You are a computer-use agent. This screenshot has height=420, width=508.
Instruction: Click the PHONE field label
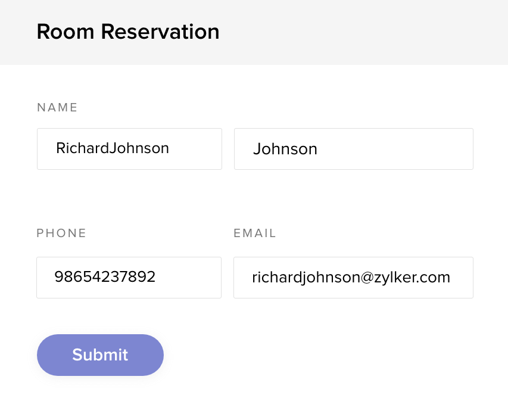62,234
